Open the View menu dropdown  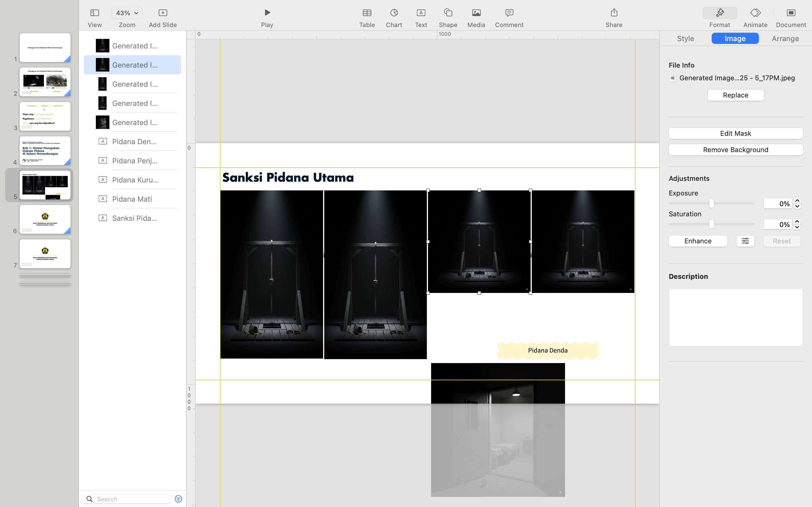coord(95,13)
